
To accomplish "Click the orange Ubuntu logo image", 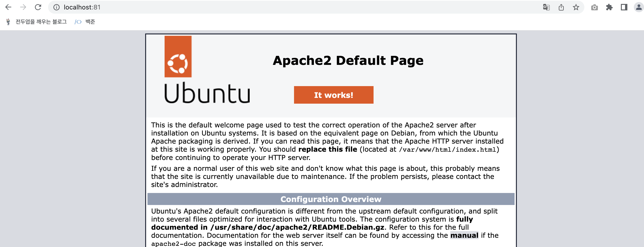I will (178, 57).
